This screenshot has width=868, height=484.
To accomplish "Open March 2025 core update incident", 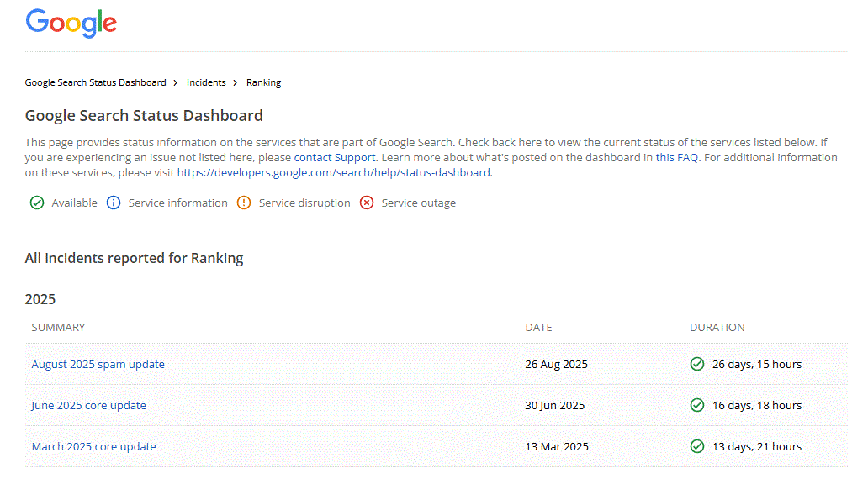I will click(93, 446).
